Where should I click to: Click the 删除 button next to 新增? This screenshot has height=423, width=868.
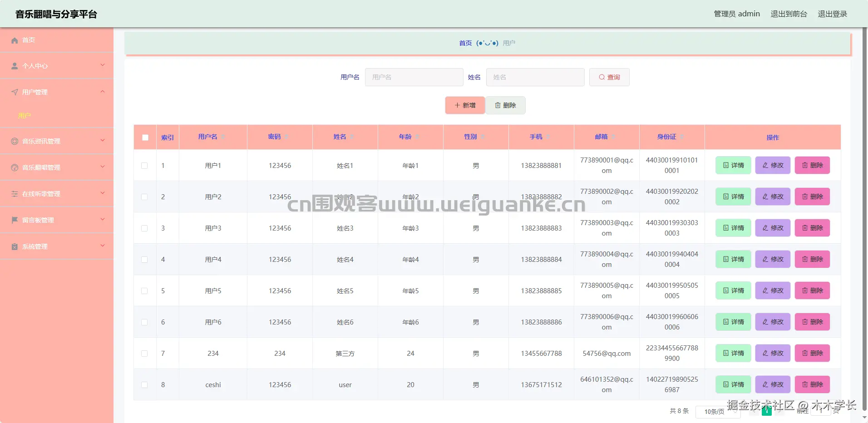tap(506, 105)
